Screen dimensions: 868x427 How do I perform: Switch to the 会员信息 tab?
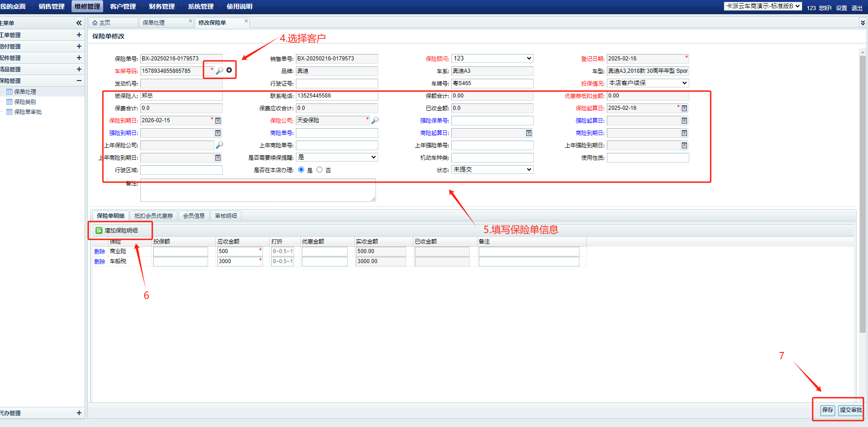pos(194,216)
